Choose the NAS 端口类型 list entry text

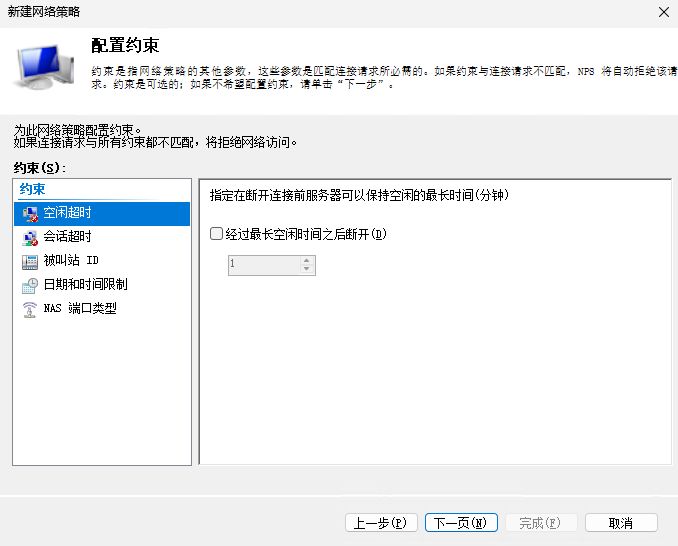80,309
